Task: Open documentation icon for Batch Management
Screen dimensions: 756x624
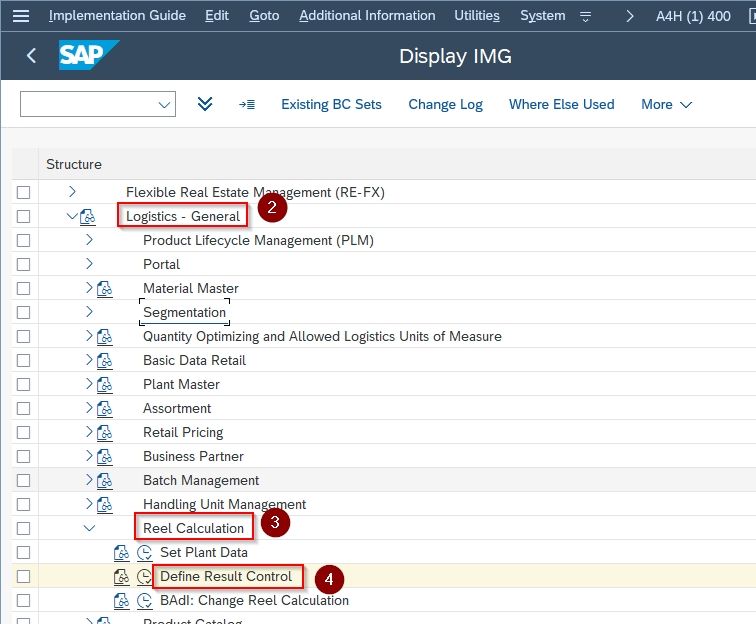Action: (x=105, y=480)
